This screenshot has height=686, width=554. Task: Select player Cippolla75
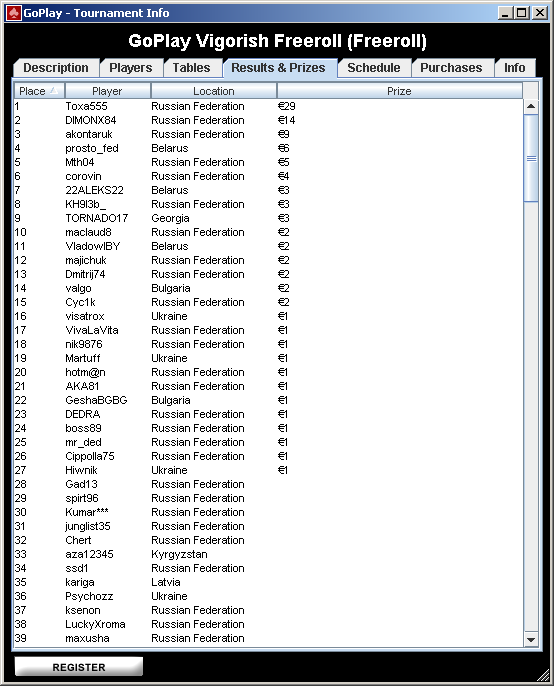90,456
